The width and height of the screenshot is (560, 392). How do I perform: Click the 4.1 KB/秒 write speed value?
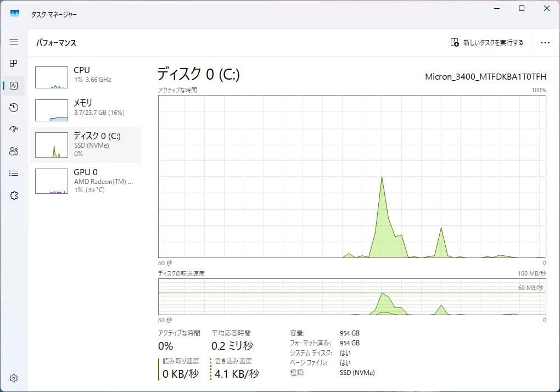pos(237,374)
